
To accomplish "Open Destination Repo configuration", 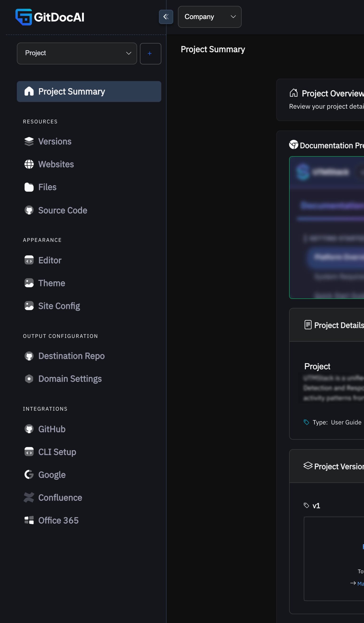I will pyautogui.click(x=71, y=356).
